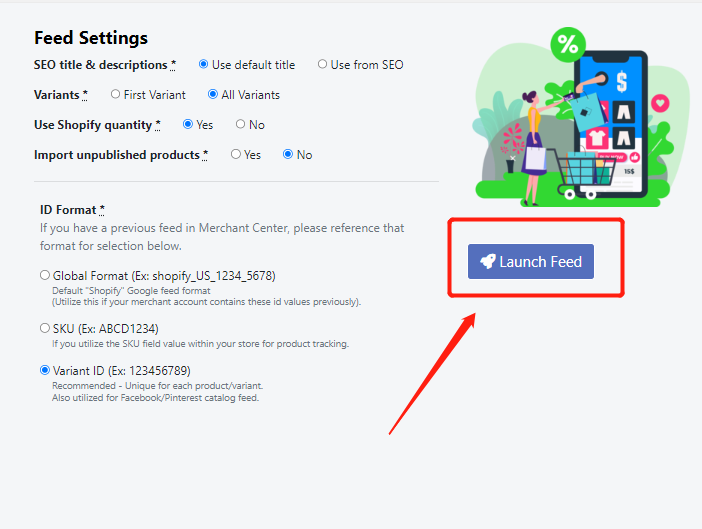Screen dimensions: 702x529
Task: Choose SKU as the ID format
Action: (44, 328)
